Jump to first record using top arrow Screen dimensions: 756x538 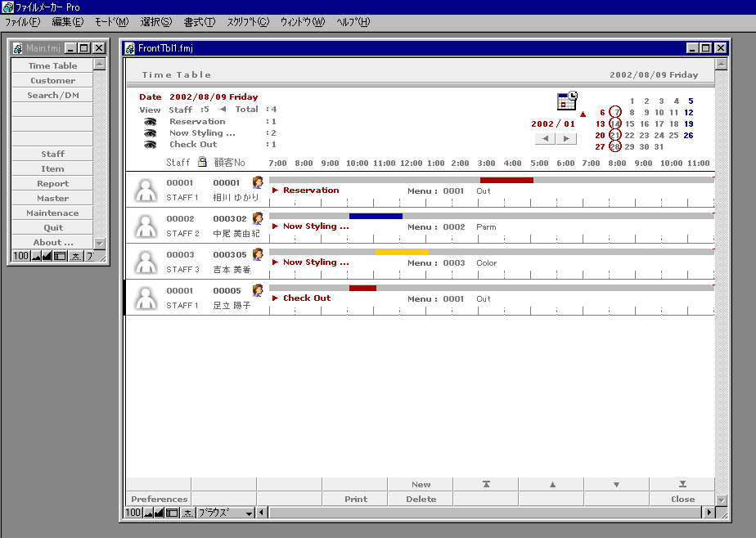click(x=486, y=484)
